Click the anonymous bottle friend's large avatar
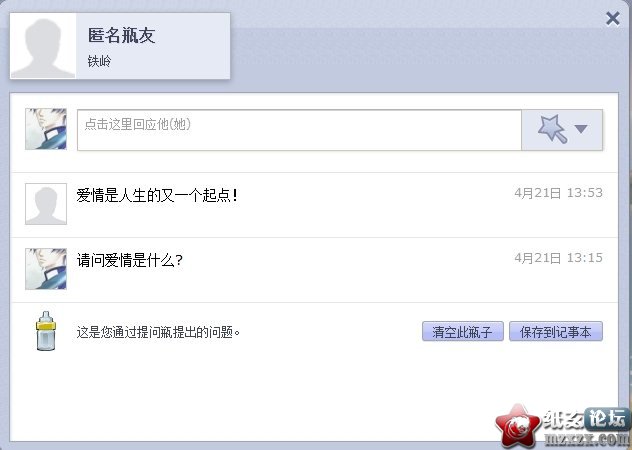 (x=43, y=46)
